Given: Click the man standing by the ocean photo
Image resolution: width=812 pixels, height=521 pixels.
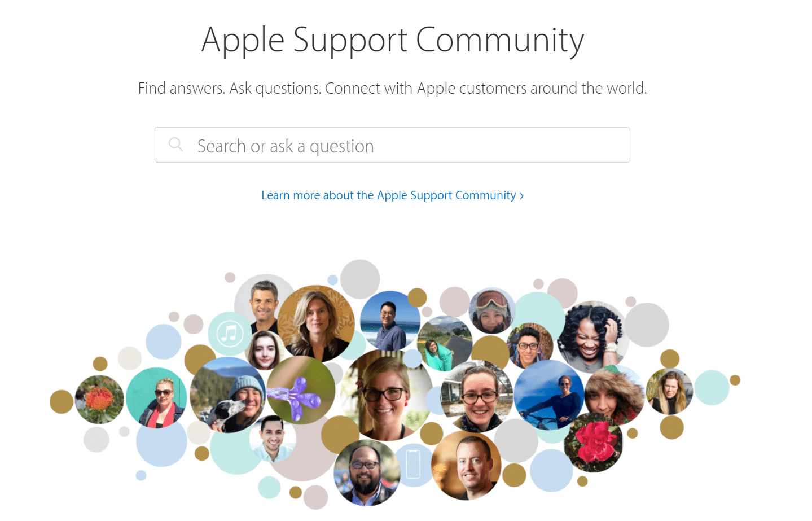Looking at the screenshot, I should 390,321.
